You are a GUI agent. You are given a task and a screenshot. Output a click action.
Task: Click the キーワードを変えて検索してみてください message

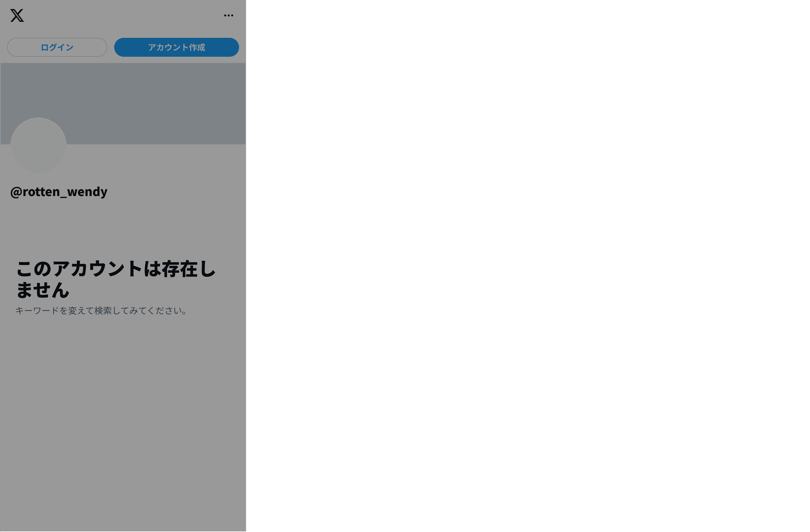(101, 311)
